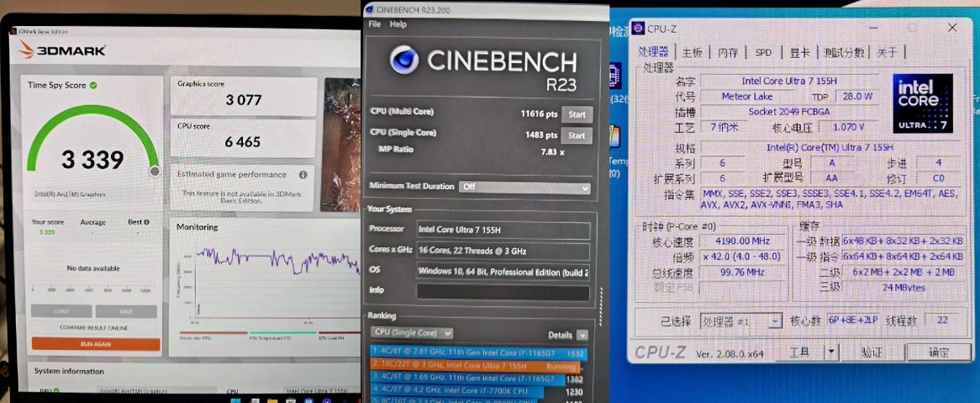Switch to the SPD tab in CPU-Z
The image size is (980, 403).
point(763,52)
